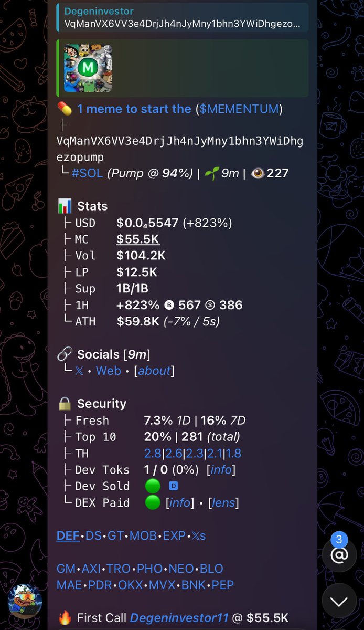This screenshot has height=630, width=364.
Task: Tap the blue D badge next to Dev Sold
Action: [174, 486]
